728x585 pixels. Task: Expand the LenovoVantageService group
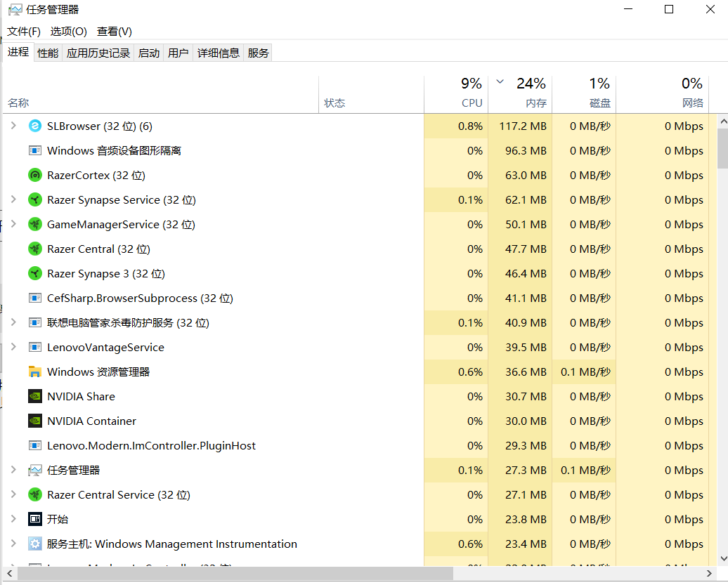13,346
